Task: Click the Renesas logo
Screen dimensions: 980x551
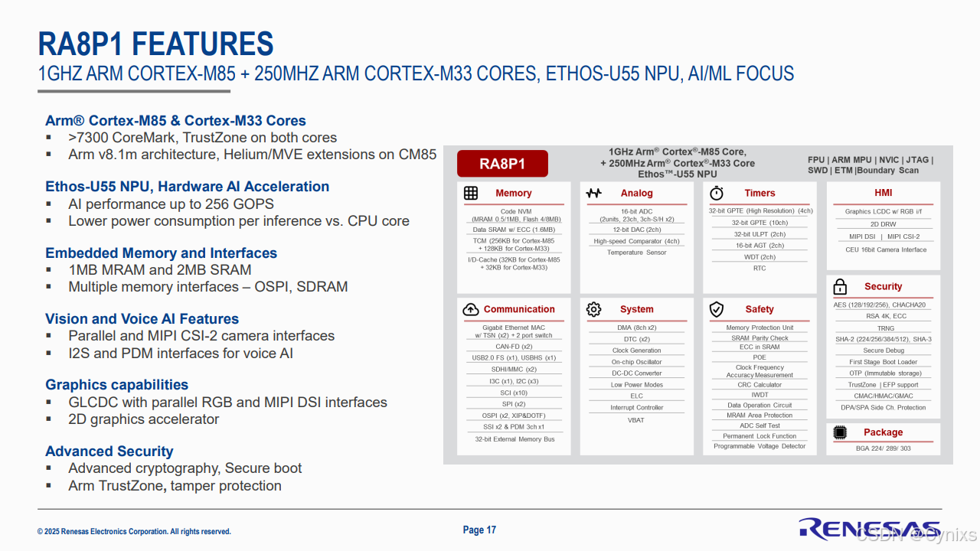Action: pos(869,529)
